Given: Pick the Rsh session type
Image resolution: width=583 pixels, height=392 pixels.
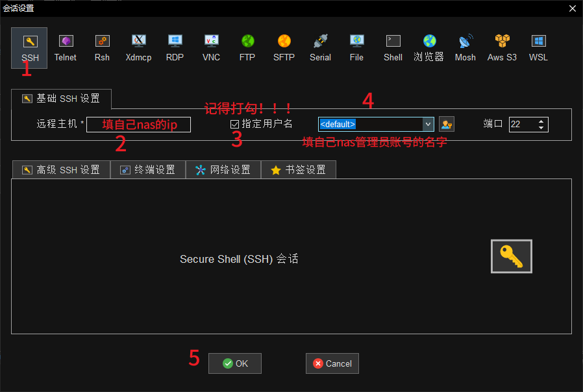Looking at the screenshot, I should coord(102,47).
